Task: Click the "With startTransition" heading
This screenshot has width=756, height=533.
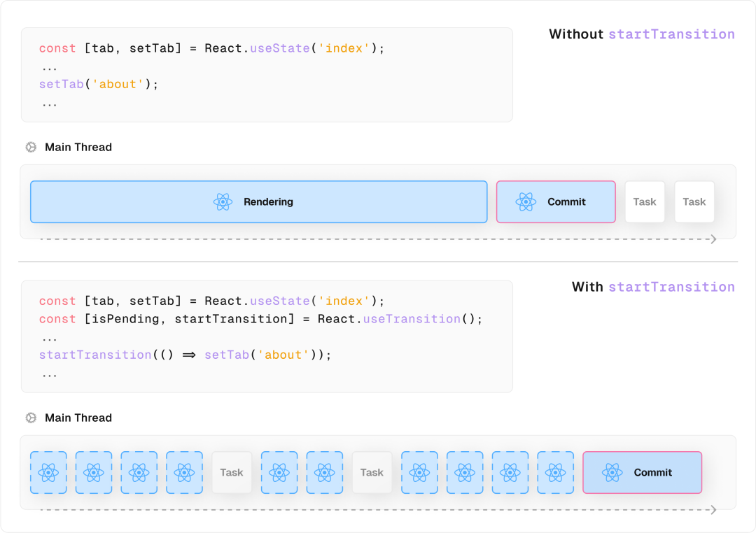Action: coord(652,287)
